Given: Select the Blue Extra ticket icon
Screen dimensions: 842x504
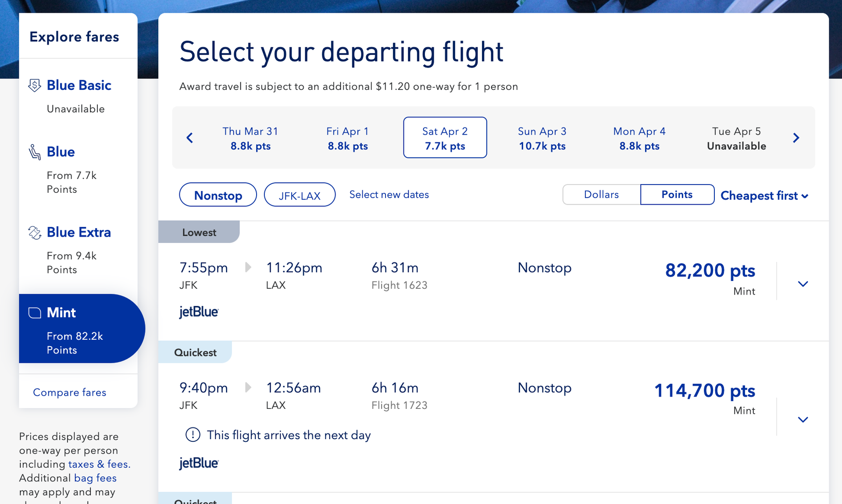Looking at the screenshot, I should (35, 232).
